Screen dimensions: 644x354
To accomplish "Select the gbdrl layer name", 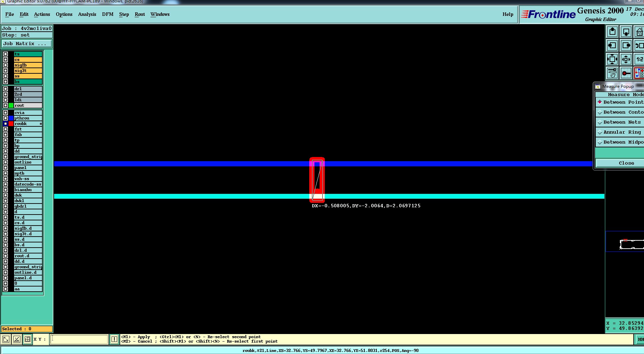I will click(28, 206).
